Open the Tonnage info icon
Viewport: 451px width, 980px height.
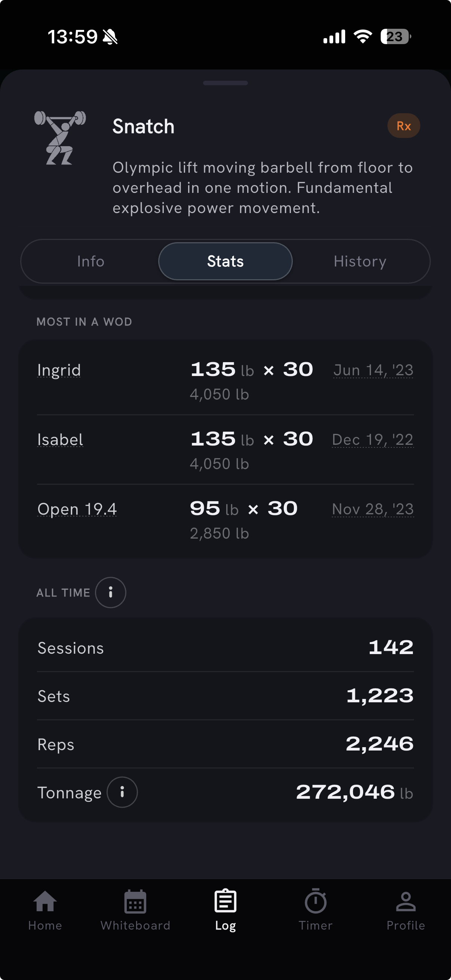[122, 792]
